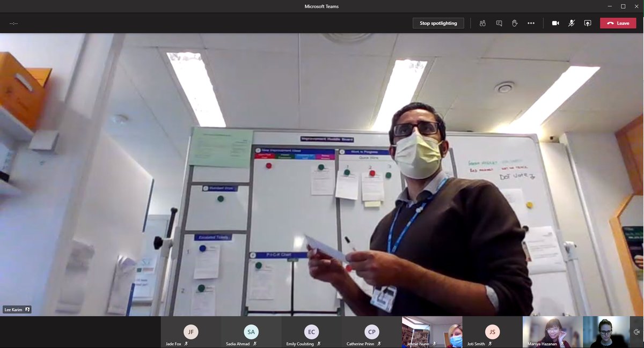Click Emily Coulsting muted microphone icon
Image resolution: width=644 pixels, height=348 pixels.
coord(319,344)
